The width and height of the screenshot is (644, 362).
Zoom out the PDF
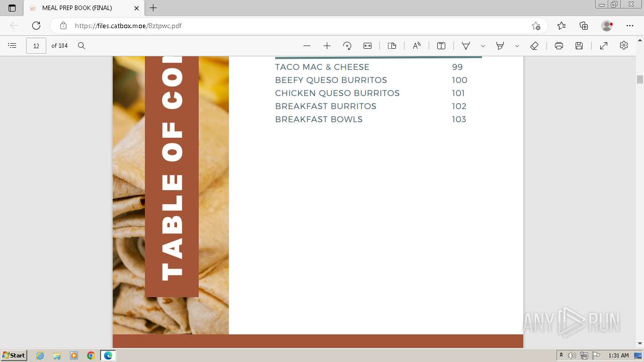(307, 46)
